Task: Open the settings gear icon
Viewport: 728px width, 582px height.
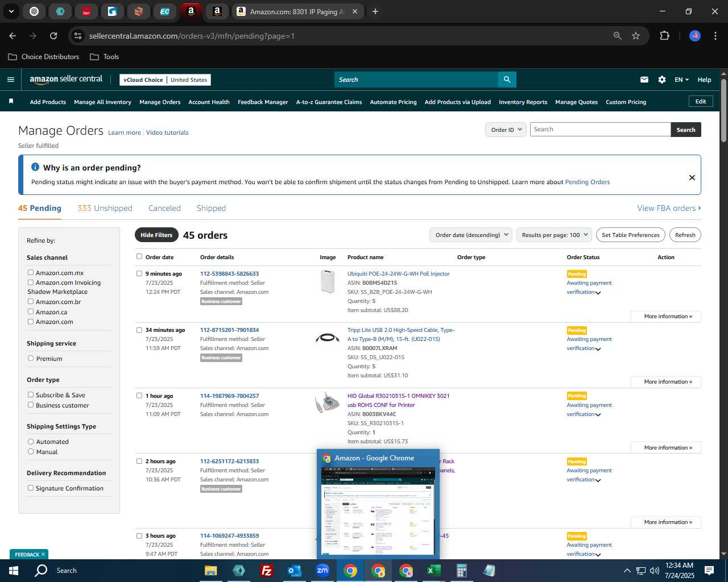Action: pyautogui.click(x=662, y=80)
